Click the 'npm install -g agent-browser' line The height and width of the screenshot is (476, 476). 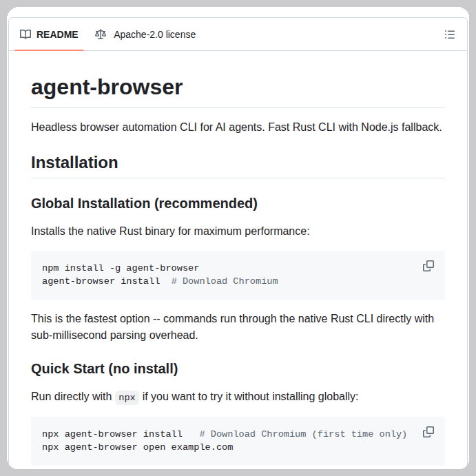pos(121,268)
